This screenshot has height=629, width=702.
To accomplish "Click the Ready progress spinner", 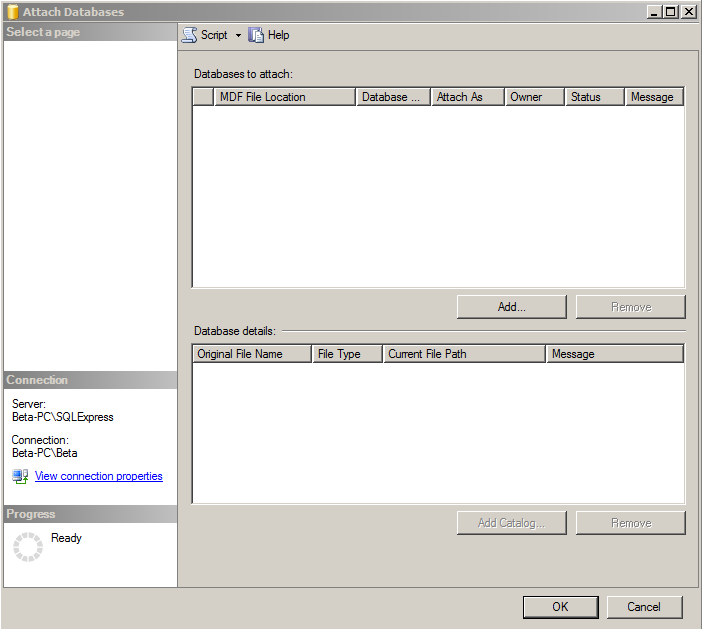I will click(x=28, y=547).
